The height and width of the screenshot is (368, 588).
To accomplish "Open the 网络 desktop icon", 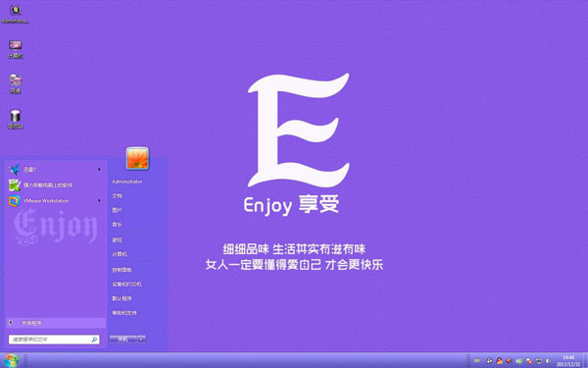I will (15, 83).
